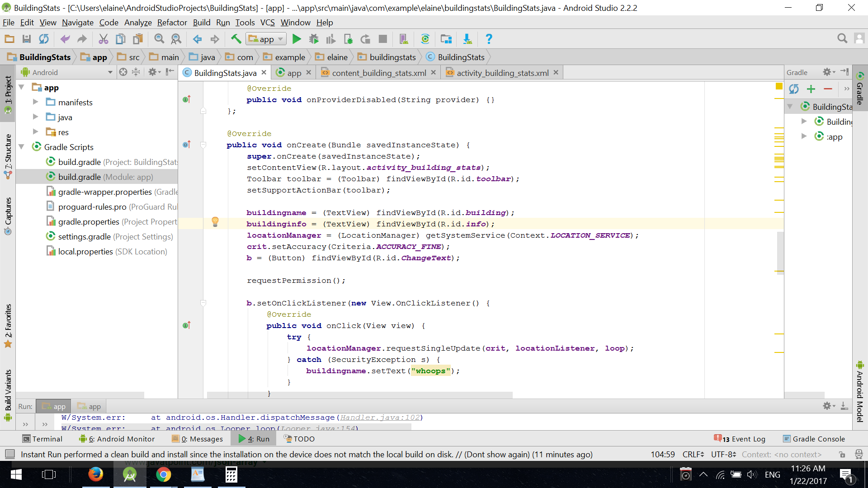Open the Gradle Console button
Viewport: 868px width, 488px height.
814,439
